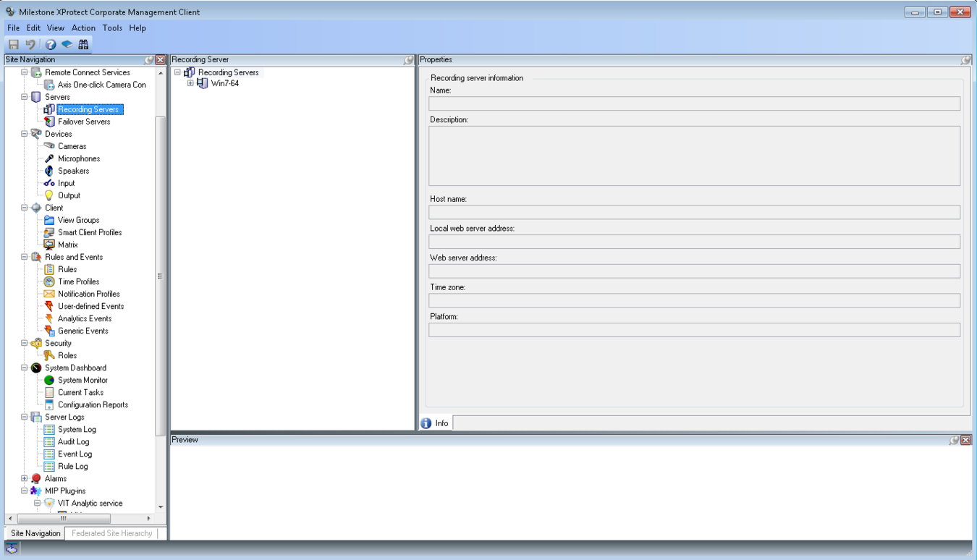Open the Edit menu
Viewport: 977px width, 560px height.
tap(33, 28)
